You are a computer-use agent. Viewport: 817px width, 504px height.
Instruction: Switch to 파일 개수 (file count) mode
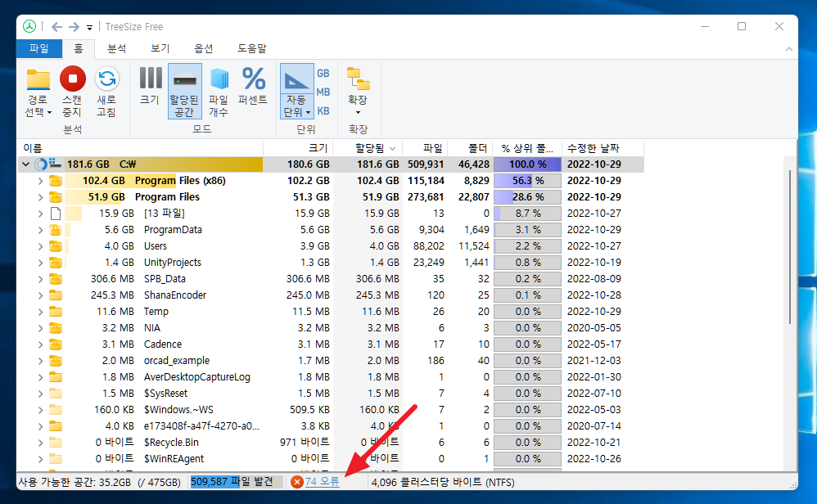(x=219, y=92)
